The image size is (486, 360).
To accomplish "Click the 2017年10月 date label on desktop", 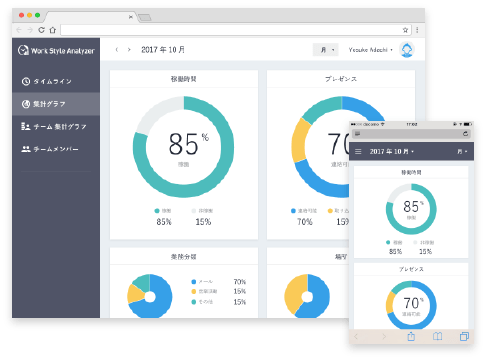I will [163, 50].
